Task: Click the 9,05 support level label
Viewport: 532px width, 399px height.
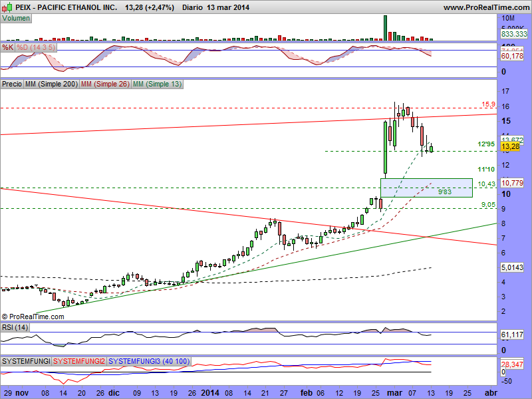Action: point(488,205)
